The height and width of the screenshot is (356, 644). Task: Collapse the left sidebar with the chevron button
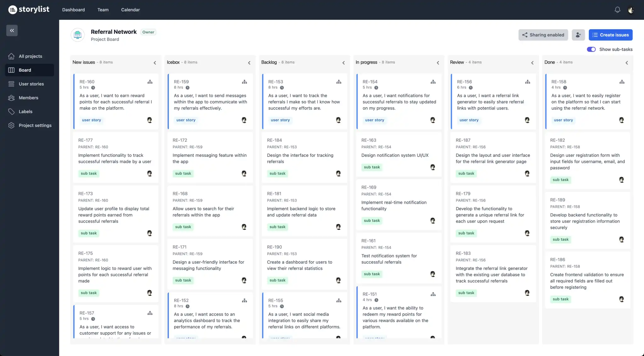coord(12,30)
